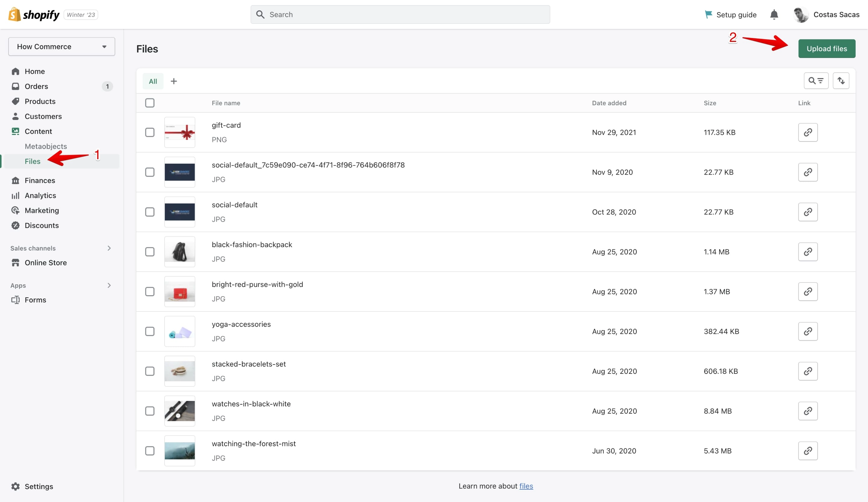Open Setup guide text link
Viewport: 868px width, 502px height.
click(x=736, y=14)
